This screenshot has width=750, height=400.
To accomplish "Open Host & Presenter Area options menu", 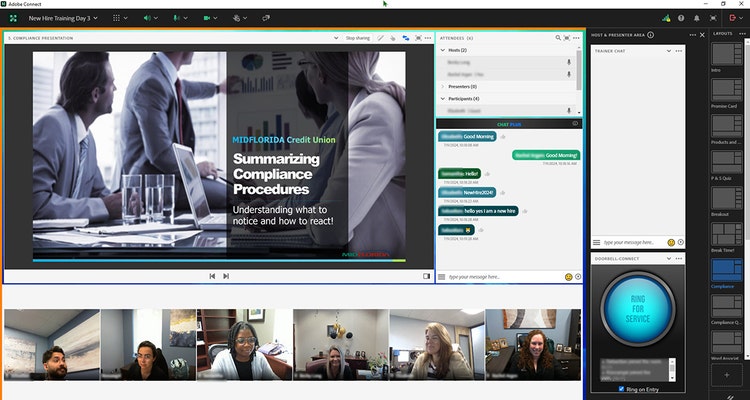I will click(693, 35).
